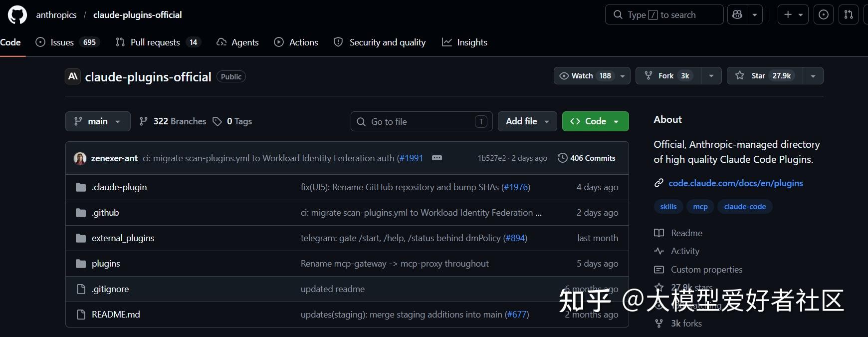Open the README.md file
The width and height of the screenshot is (868, 337).
tap(116, 315)
